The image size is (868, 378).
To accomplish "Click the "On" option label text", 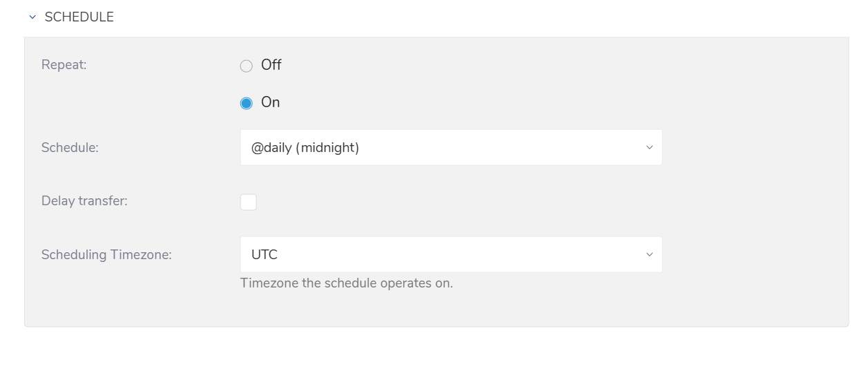I will pos(271,102).
